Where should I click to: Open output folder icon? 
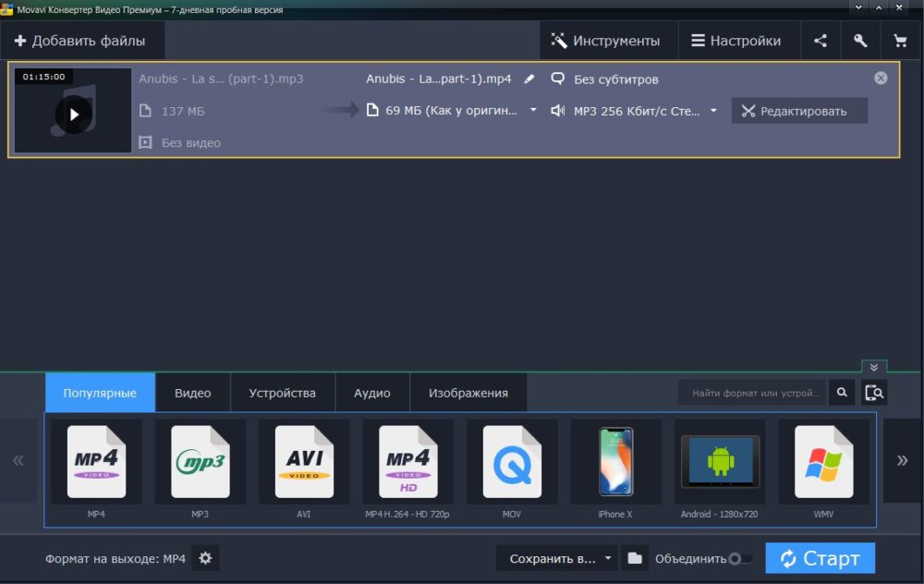pyautogui.click(x=635, y=558)
